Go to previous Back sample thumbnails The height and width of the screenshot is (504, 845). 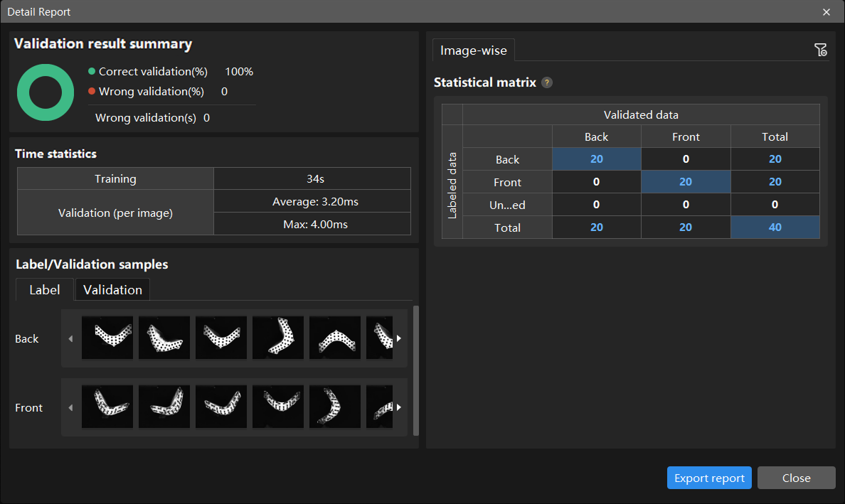[70, 338]
